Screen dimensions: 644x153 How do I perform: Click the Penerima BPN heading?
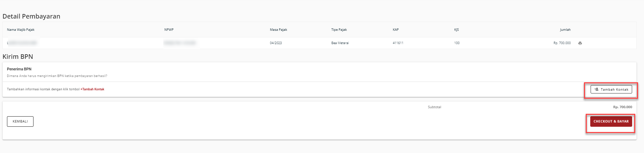coord(19,69)
